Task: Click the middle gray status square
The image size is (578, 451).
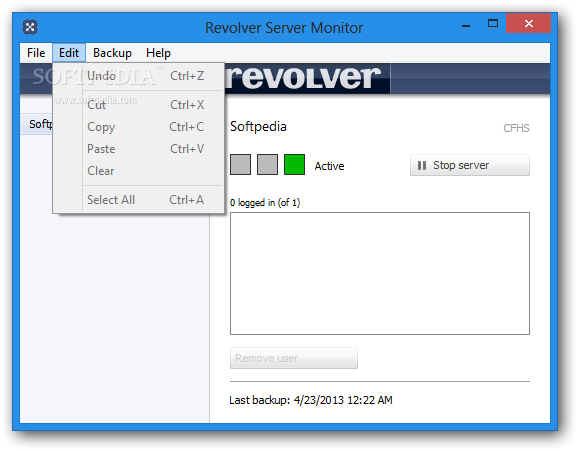Action: [x=267, y=164]
